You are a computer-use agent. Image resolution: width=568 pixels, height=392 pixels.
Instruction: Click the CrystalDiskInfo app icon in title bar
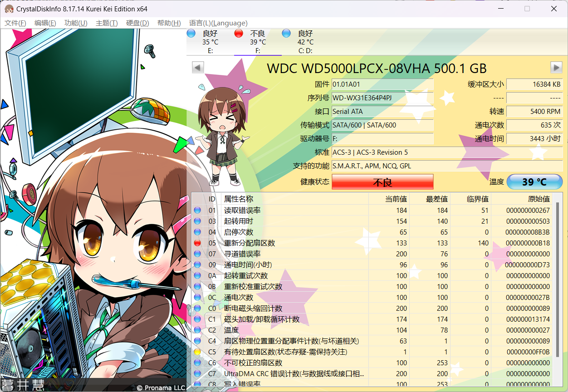[x=9, y=9]
